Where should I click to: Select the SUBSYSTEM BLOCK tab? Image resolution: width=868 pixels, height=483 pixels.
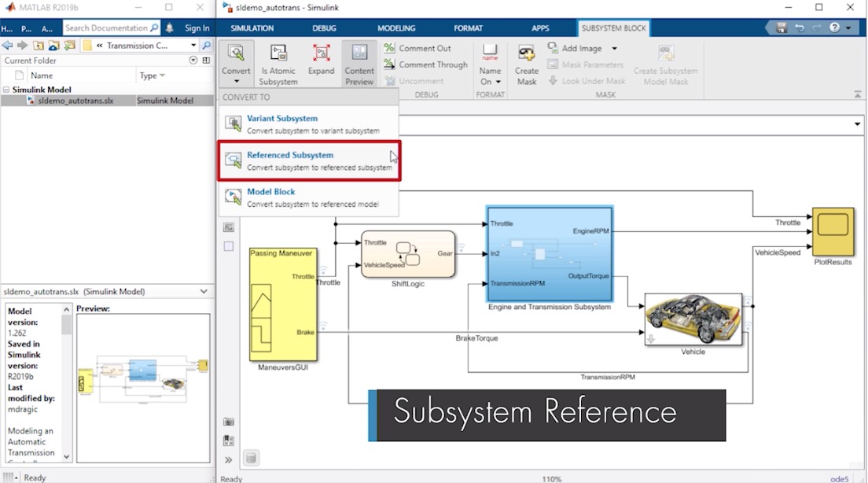[x=613, y=28]
